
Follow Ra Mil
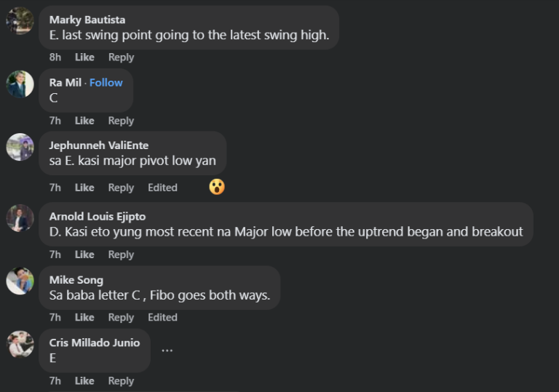click(106, 83)
